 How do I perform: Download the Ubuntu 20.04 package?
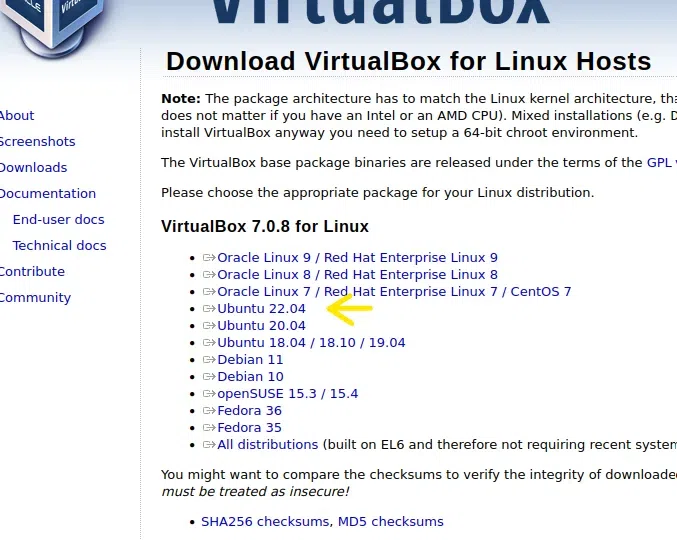tap(261, 325)
